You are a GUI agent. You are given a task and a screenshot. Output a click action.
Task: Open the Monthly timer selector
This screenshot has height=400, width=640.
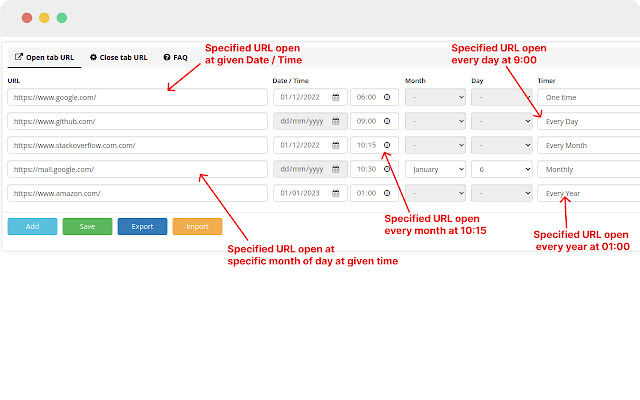click(x=589, y=169)
